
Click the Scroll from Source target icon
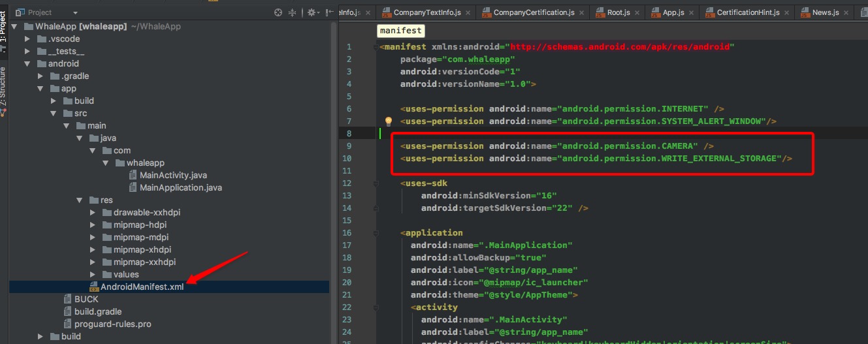pyautogui.click(x=278, y=12)
